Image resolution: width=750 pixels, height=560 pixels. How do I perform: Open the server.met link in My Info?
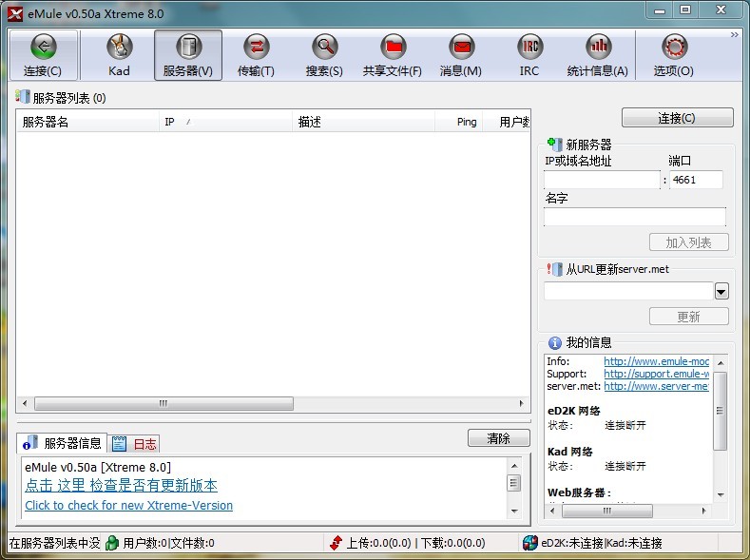pos(656,386)
